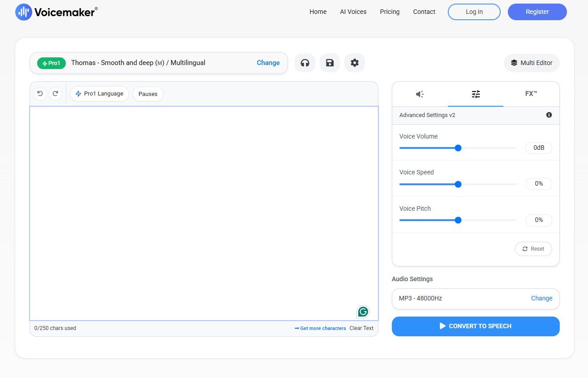Change the MP3 - 48000Hz audio settings
This screenshot has width=588, height=378.
click(x=541, y=299)
